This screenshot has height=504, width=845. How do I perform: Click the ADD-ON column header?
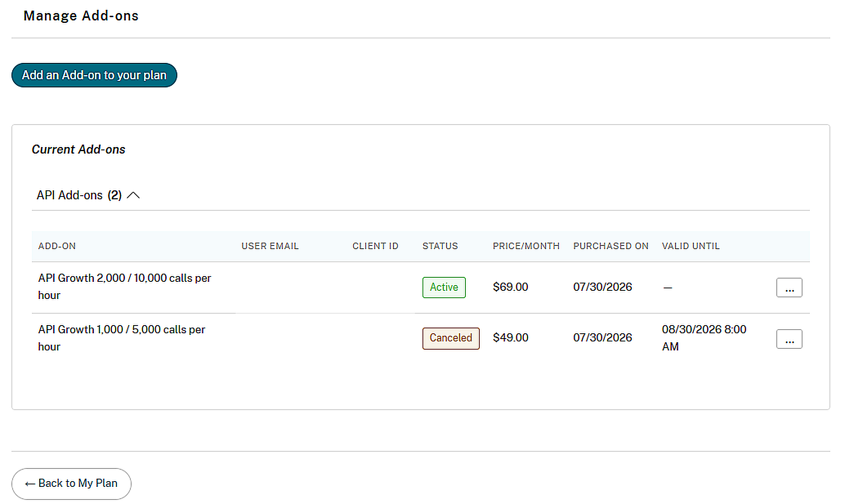pos(57,246)
